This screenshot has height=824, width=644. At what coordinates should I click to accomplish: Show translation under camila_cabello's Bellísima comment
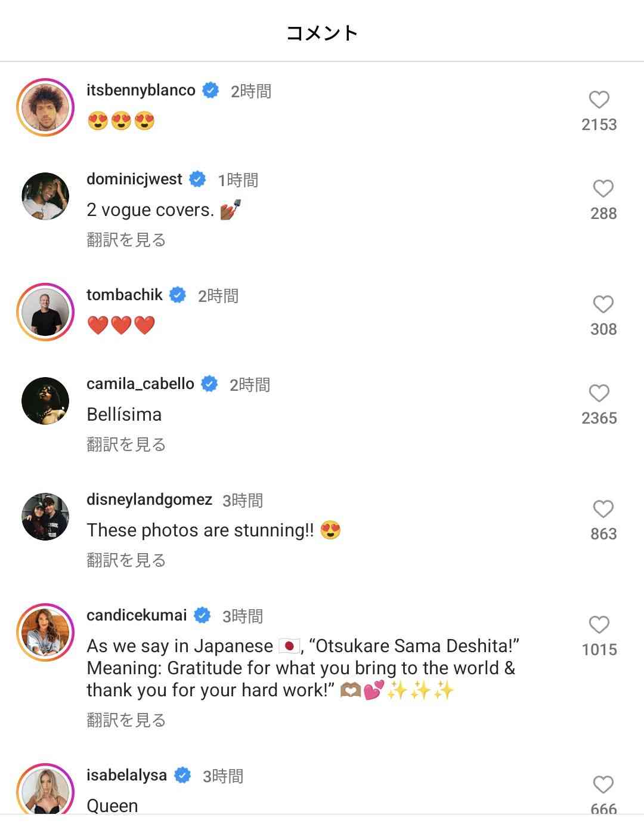[x=126, y=445]
